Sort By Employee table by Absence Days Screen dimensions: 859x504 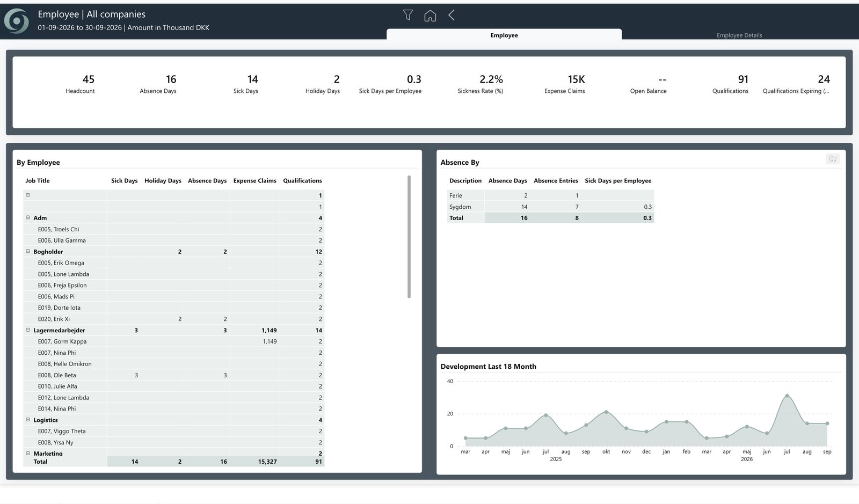click(x=207, y=181)
